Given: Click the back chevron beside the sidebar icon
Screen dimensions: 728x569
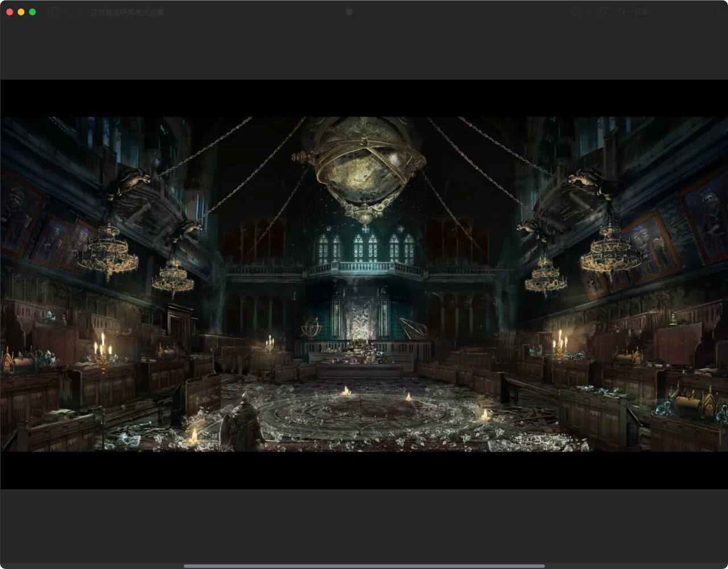Looking at the screenshot, I should point(67,12).
